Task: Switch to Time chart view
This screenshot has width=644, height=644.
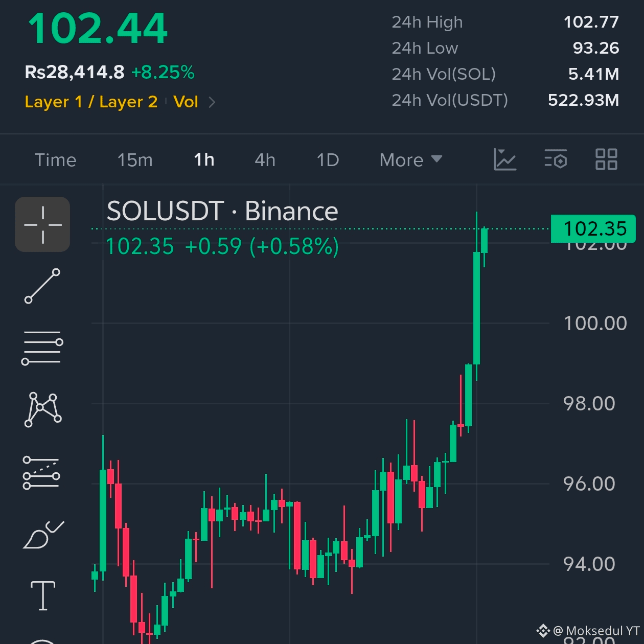Action: [x=55, y=160]
